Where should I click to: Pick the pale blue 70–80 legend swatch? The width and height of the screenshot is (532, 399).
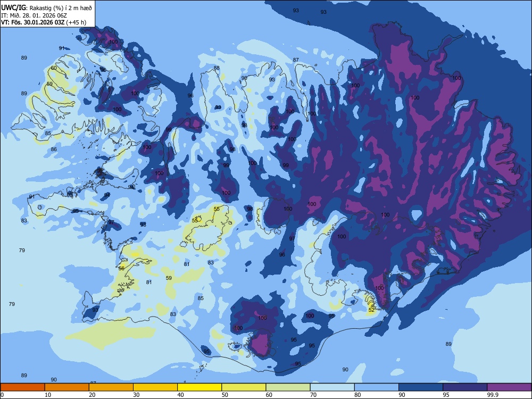click(332, 387)
